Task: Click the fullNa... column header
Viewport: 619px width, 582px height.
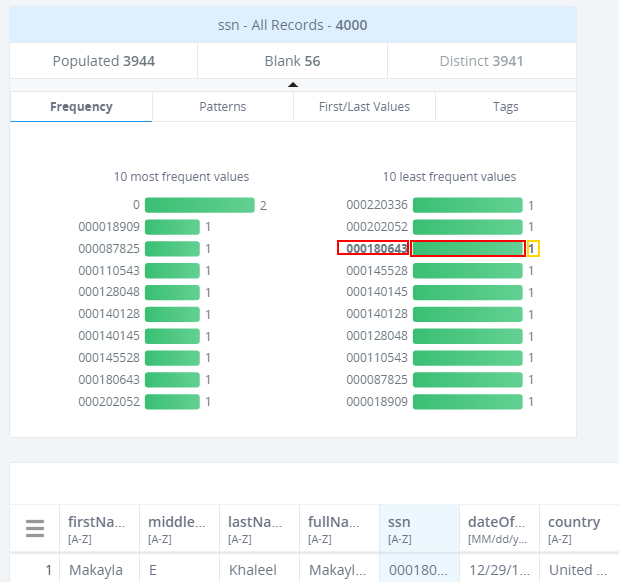Action: (339, 528)
